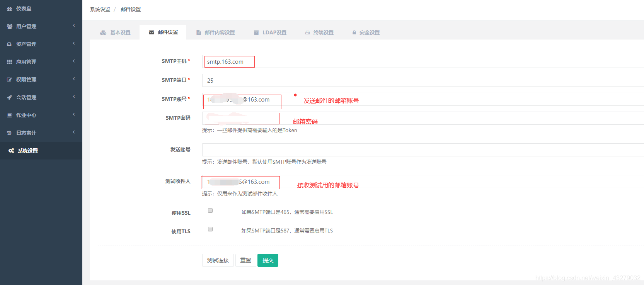Expand the 用户管理 sidebar chevron
This screenshot has height=285, width=644.
[x=74, y=26]
